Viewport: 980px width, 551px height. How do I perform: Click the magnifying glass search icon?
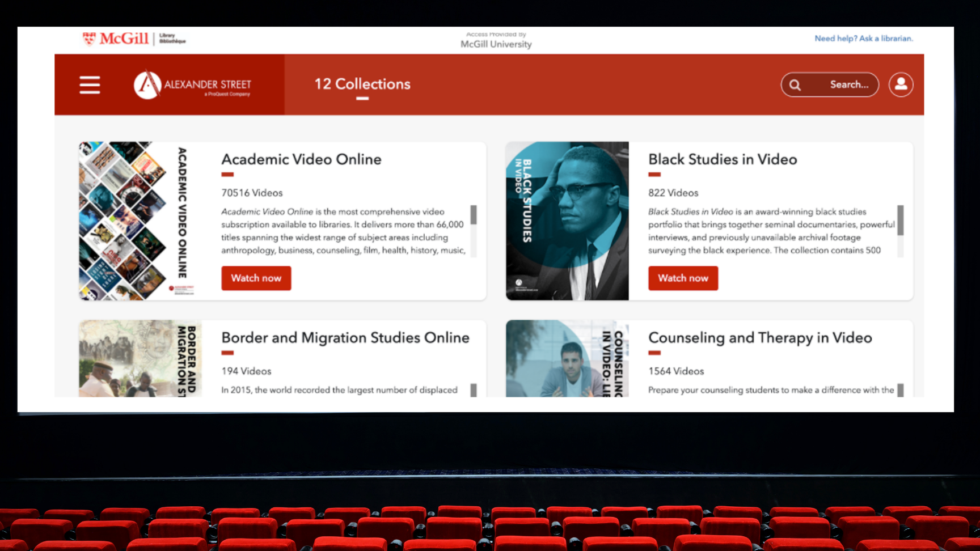pyautogui.click(x=795, y=85)
